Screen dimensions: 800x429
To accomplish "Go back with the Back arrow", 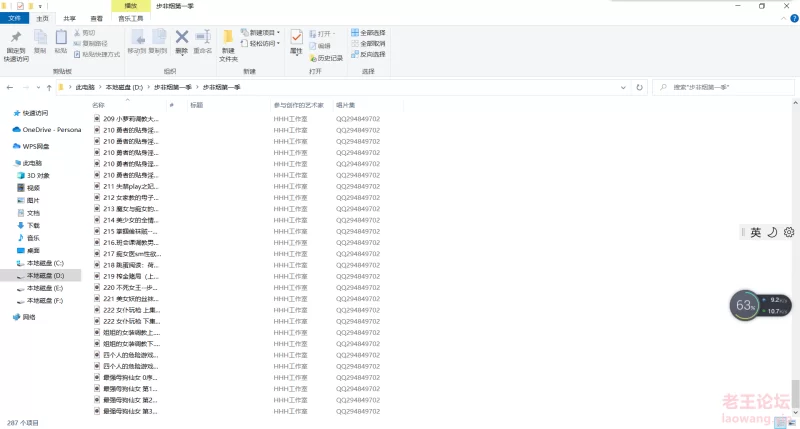I will [x=10, y=87].
